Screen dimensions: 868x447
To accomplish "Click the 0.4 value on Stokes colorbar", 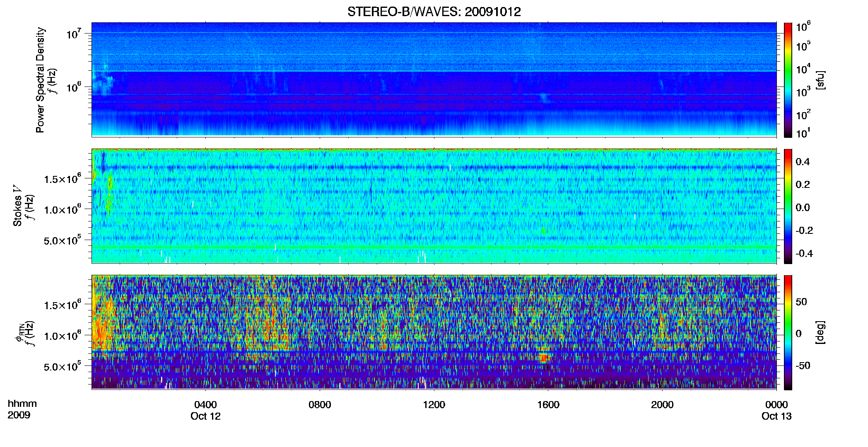I will click(803, 162).
